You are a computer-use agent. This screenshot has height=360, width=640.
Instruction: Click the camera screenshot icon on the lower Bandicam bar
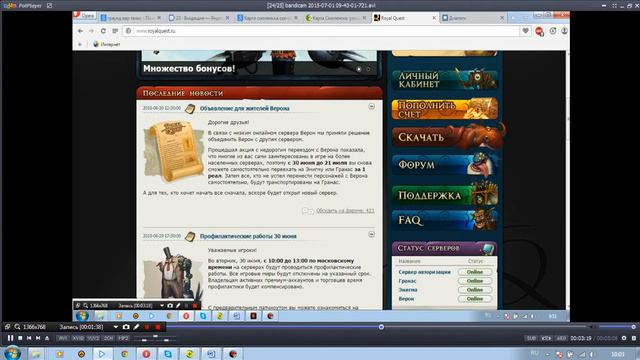(x=126, y=327)
